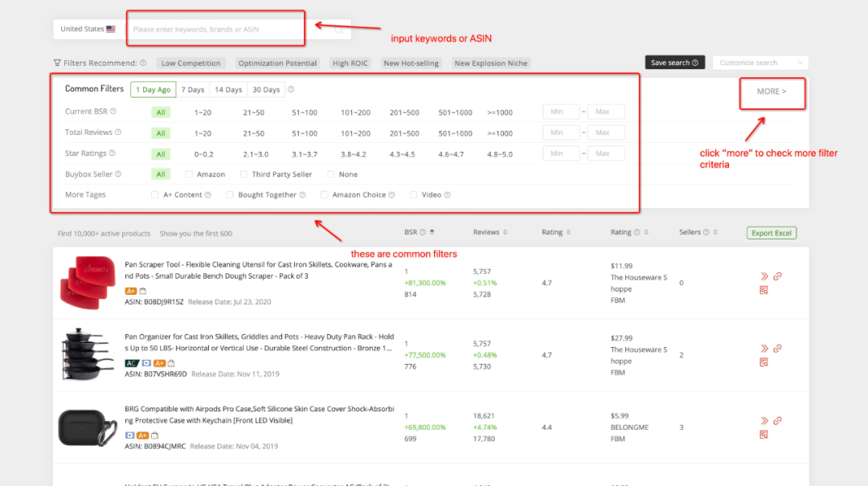Click the sort arrows on Reviews column

click(x=506, y=233)
